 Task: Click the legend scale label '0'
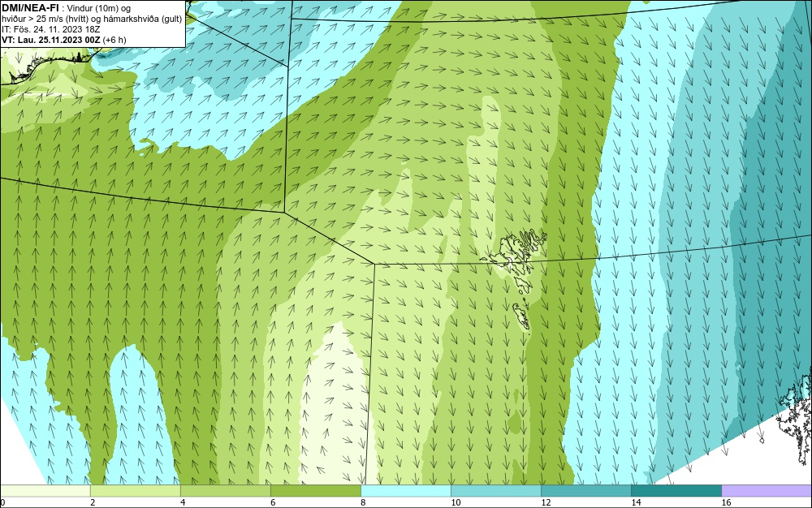[x=2, y=502]
